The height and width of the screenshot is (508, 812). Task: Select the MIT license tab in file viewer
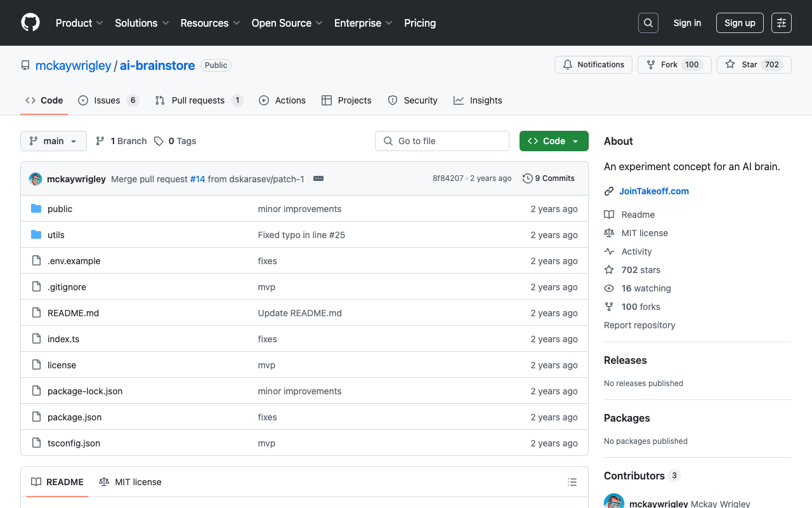130,482
